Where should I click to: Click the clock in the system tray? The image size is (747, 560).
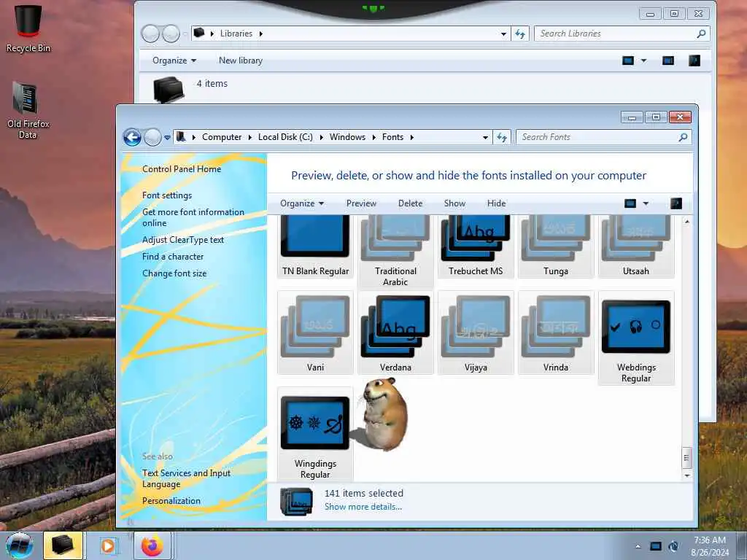coord(710,546)
